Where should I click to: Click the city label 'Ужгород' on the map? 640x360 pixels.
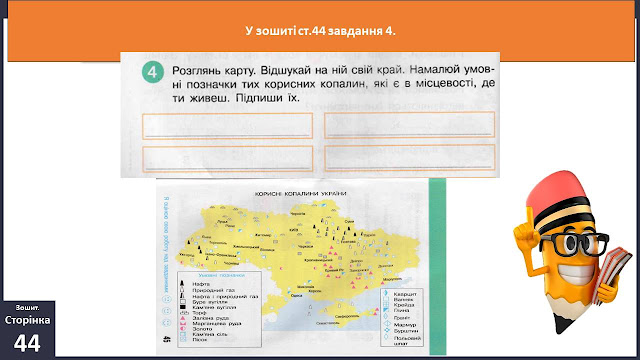coord(187,255)
